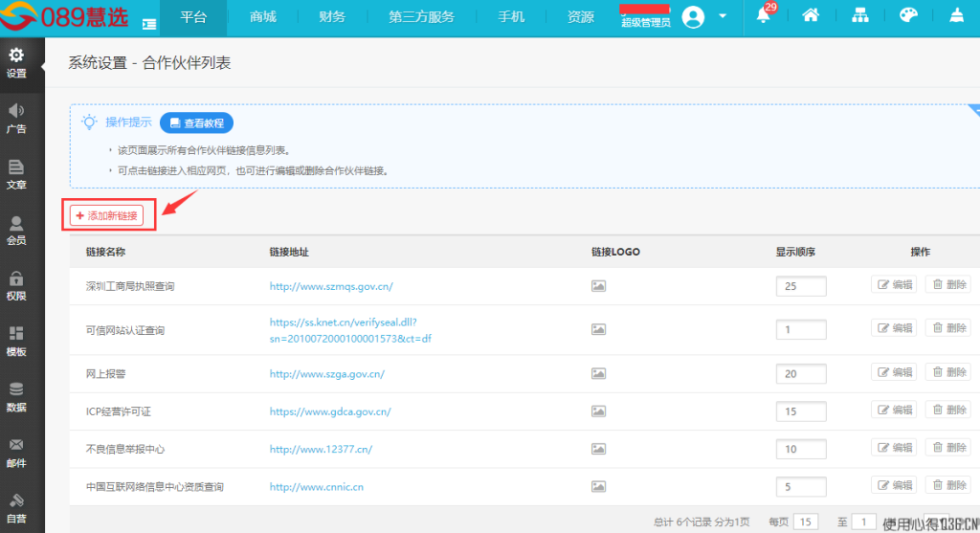Image resolution: width=980 pixels, height=533 pixels.
Task: Switch to the 平台 top menu
Action: pyautogui.click(x=193, y=17)
